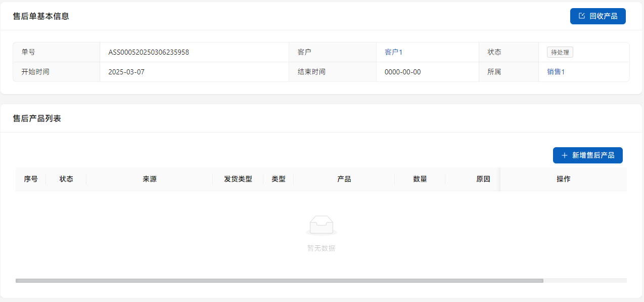The image size is (644, 302).
Task: Click the 序号 column header
Action: point(31,179)
